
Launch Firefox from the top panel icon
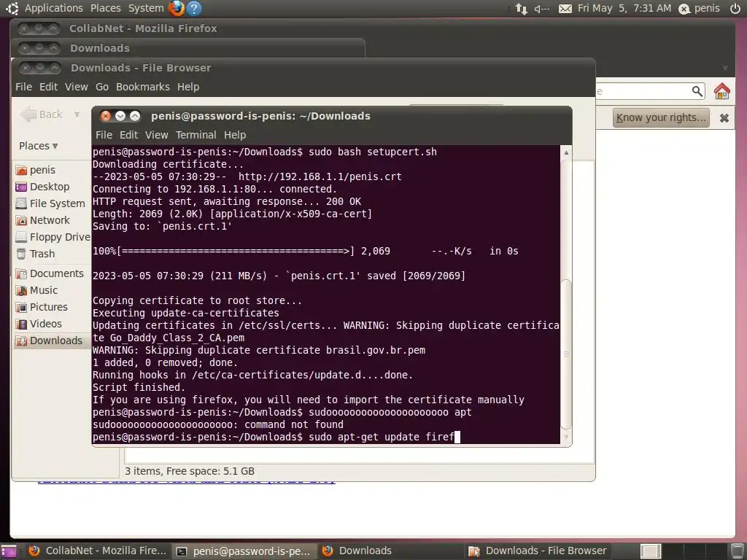tap(177, 8)
